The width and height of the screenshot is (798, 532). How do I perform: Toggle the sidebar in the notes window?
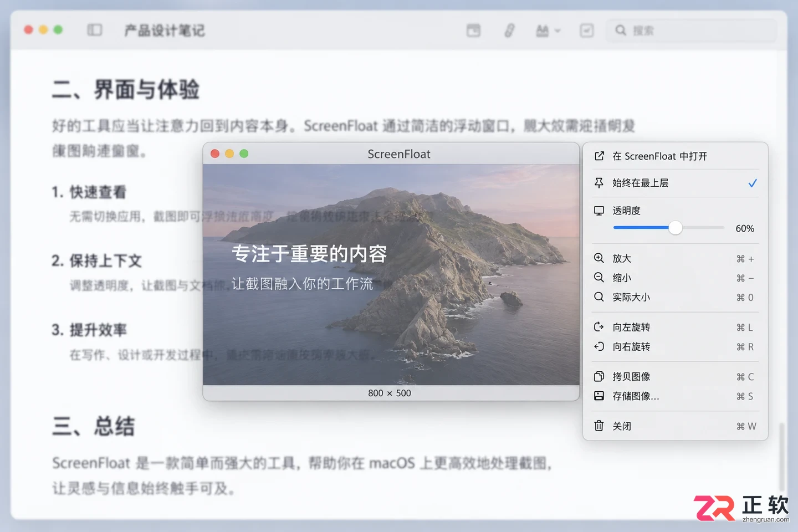point(95,30)
